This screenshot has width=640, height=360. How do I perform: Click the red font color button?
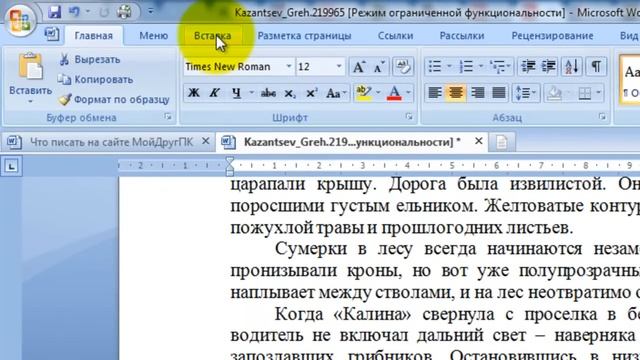pos(394,93)
